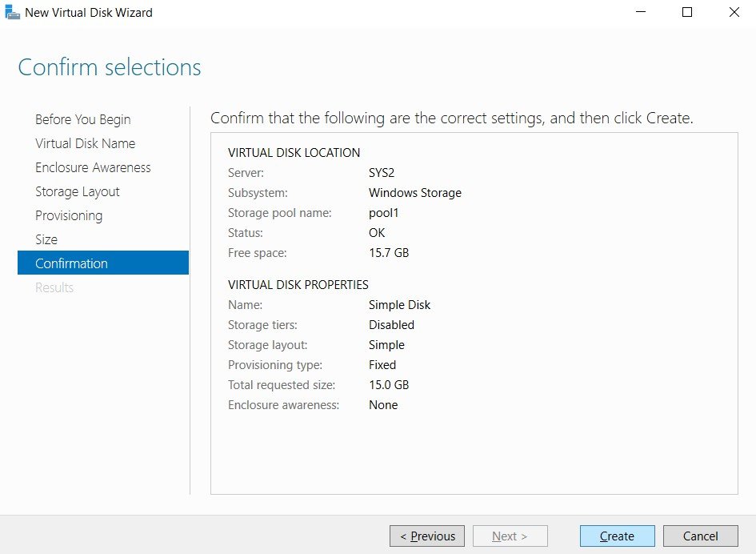Open the Storage Layout step

(x=77, y=191)
